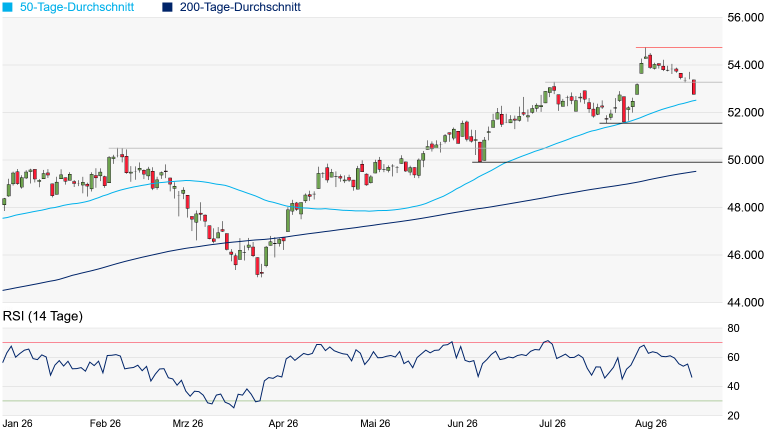Click the Jan 26 date label
The image size is (765, 430).
(18, 423)
